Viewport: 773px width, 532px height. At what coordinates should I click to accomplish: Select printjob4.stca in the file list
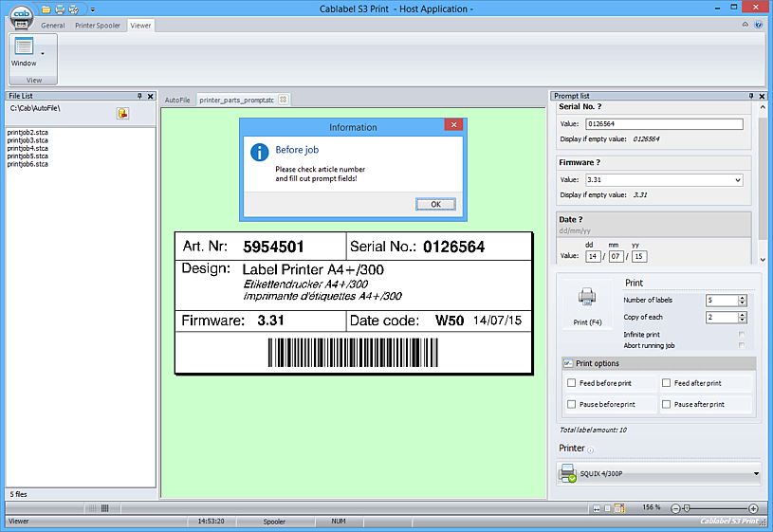[x=28, y=148]
